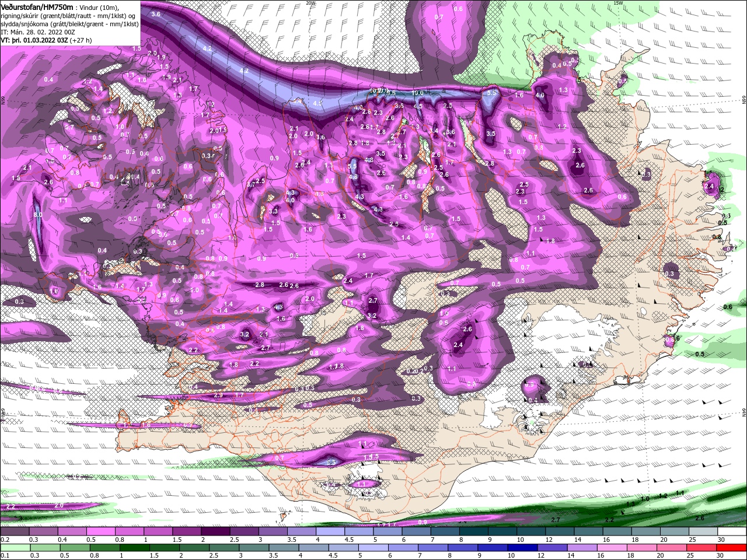The image size is (747, 560).
Task: Click the 20W longitude label
Action: [x=310, y=2]
